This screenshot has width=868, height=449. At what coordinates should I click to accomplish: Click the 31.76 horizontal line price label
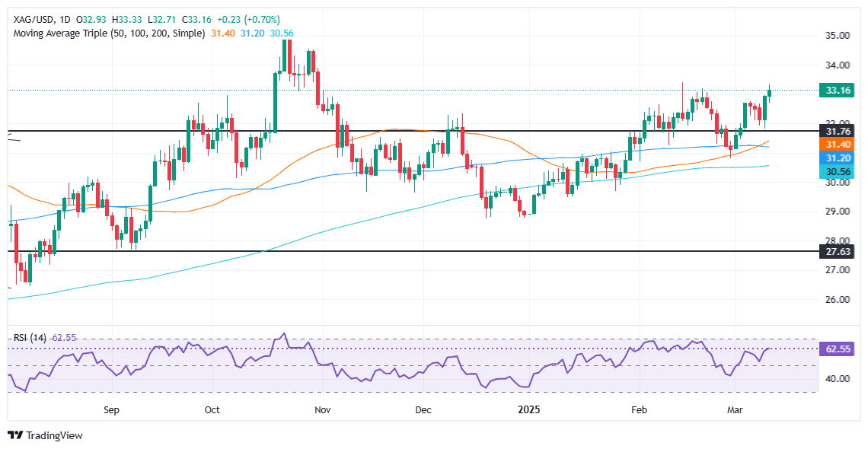click(839, 132)
